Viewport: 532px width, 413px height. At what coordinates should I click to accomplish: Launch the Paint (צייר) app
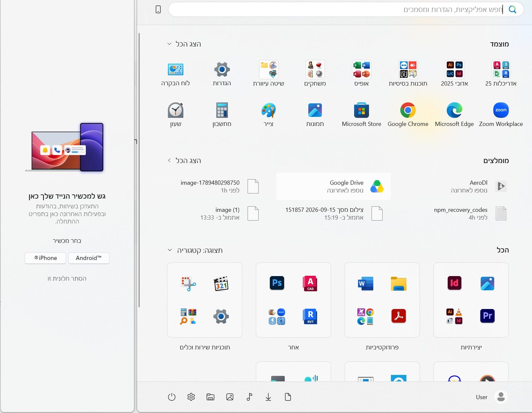coord(268,115)
